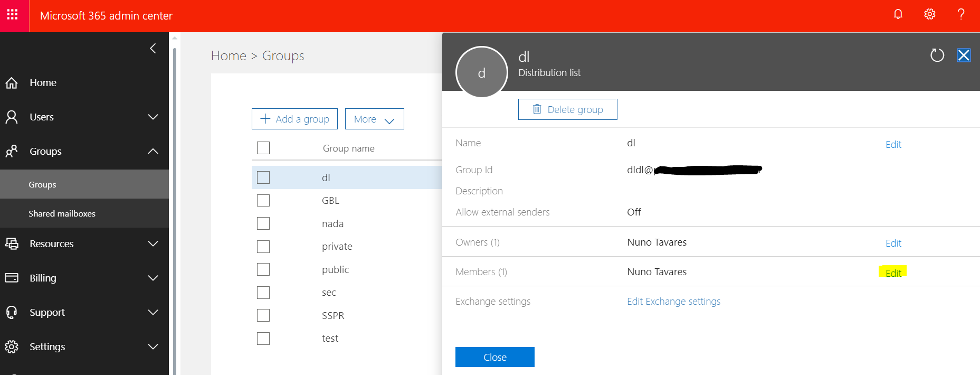
Task: Click the Resources printer icon
Action: (12, 243)
